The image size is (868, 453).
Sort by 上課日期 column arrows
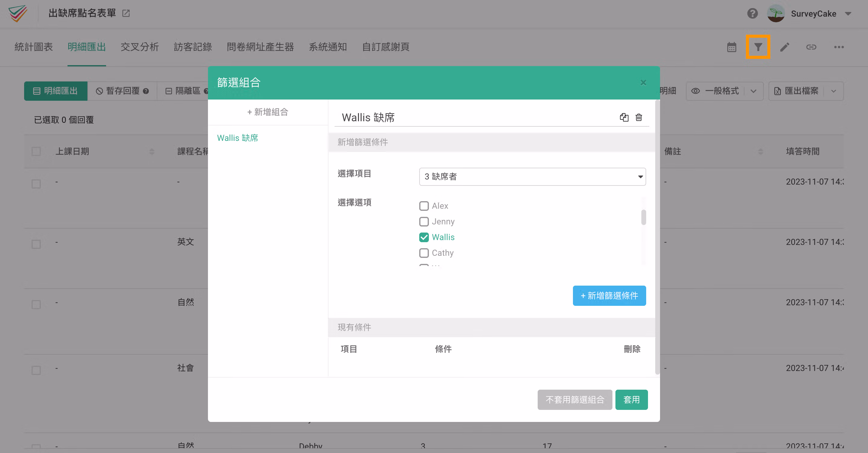152,152
